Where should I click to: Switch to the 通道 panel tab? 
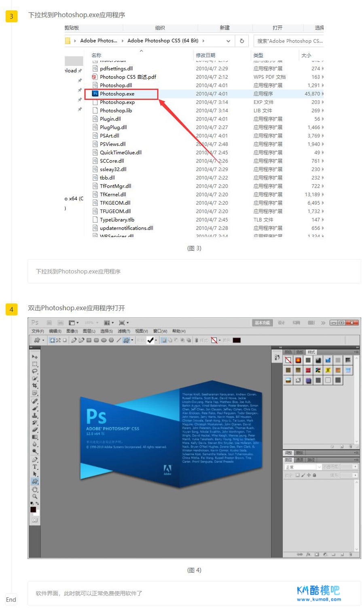(x=300, y=460)
